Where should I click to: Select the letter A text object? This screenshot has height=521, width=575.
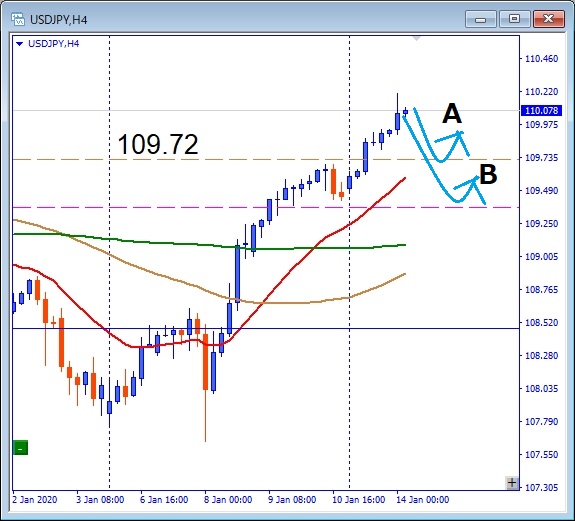coord(452,113)
